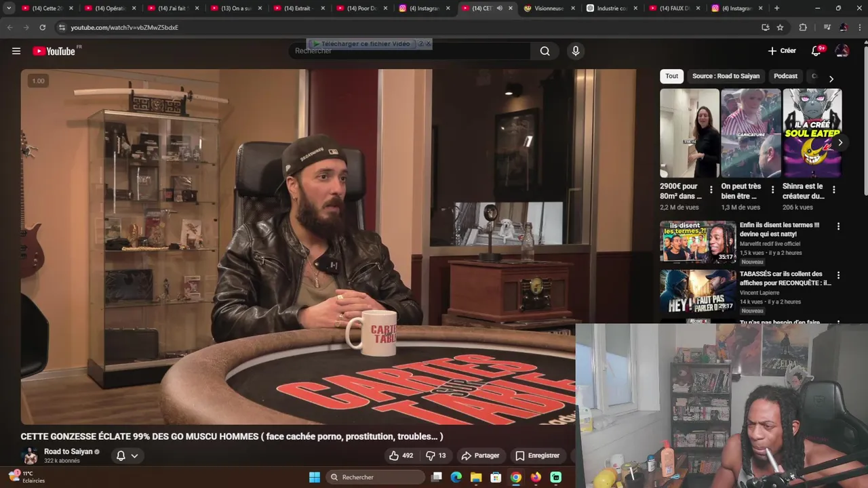
Task: Like the video with 492 likes
Action: point(401,455)
